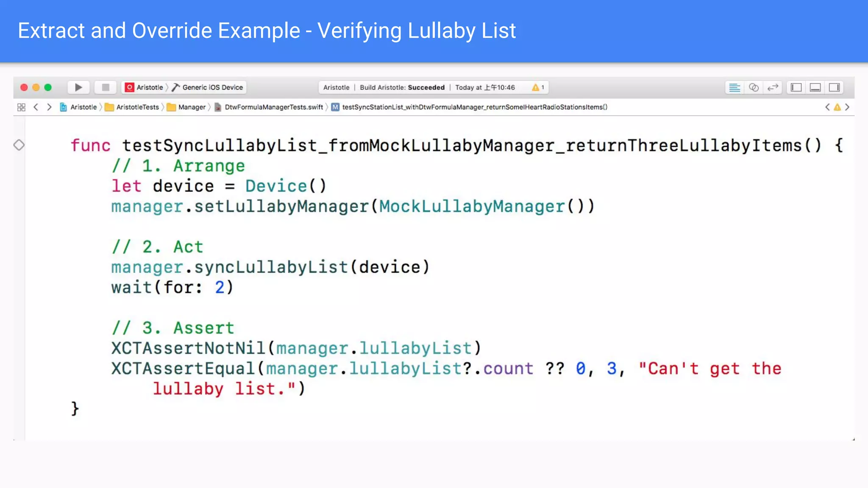868x488 pixels.
Task: Run the project with the play button
Action: tap(78, 87)
